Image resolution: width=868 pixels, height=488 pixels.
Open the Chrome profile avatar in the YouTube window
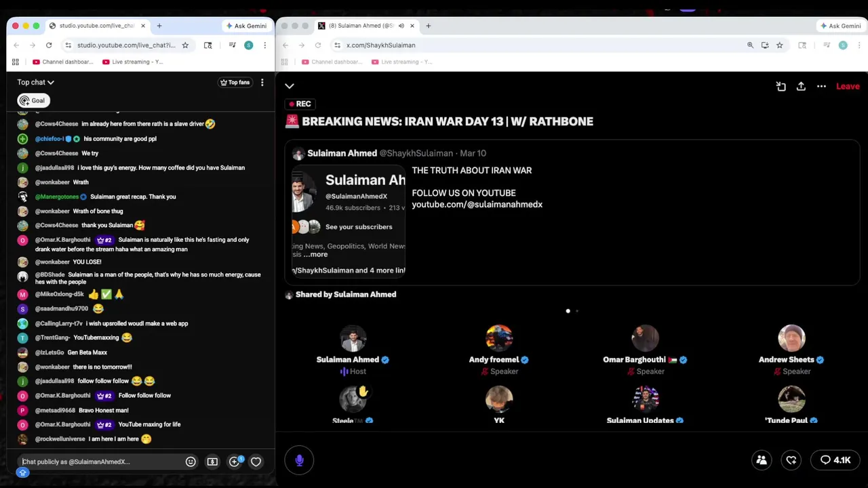(248, 45)
